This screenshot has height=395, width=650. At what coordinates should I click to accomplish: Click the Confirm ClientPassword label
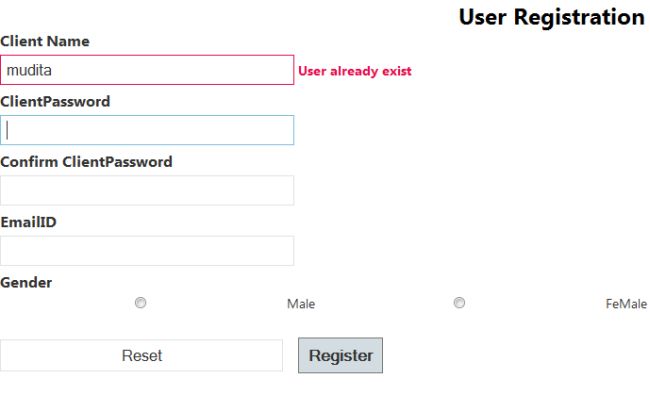point(86,162)
